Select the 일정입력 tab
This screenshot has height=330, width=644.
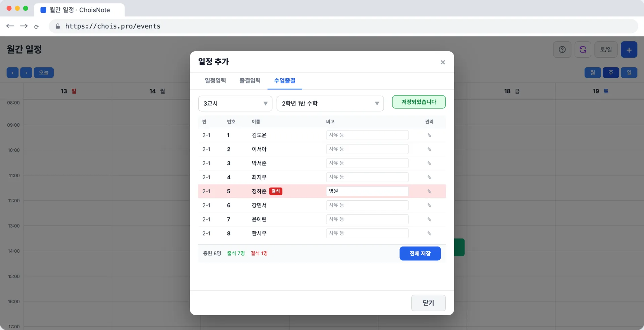coord(215,81)
